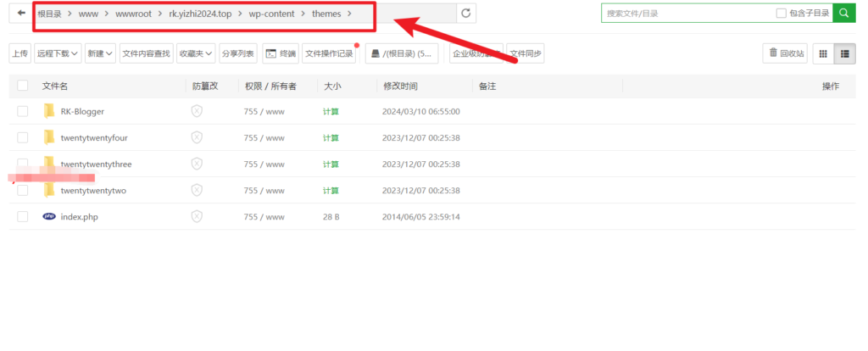This screenshot has height=351, width=868.
Task: Click the 755 / www permission of index.php
Action: (264, 216)
